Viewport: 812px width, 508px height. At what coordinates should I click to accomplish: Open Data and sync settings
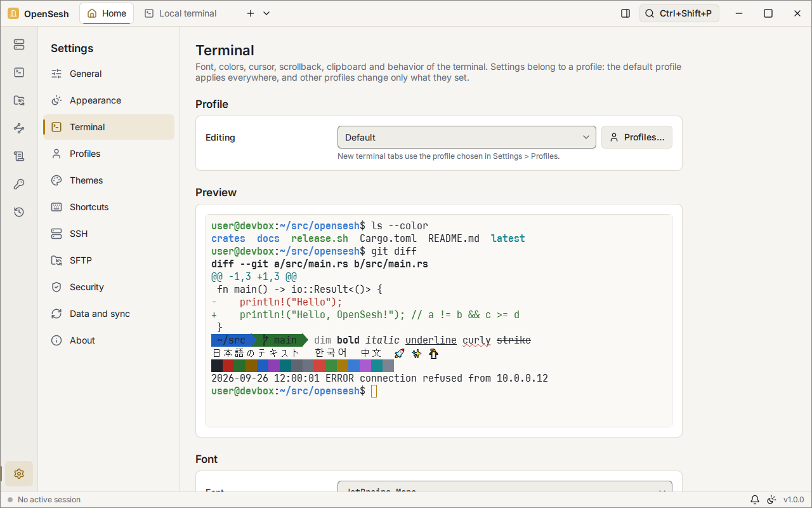(x=108, y=314)
